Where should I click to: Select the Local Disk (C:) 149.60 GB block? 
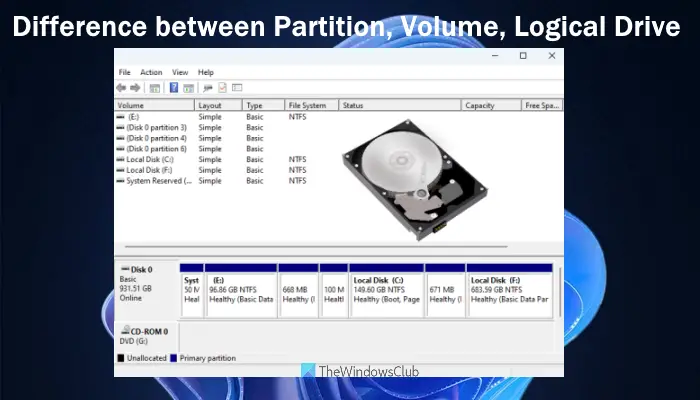387,291
